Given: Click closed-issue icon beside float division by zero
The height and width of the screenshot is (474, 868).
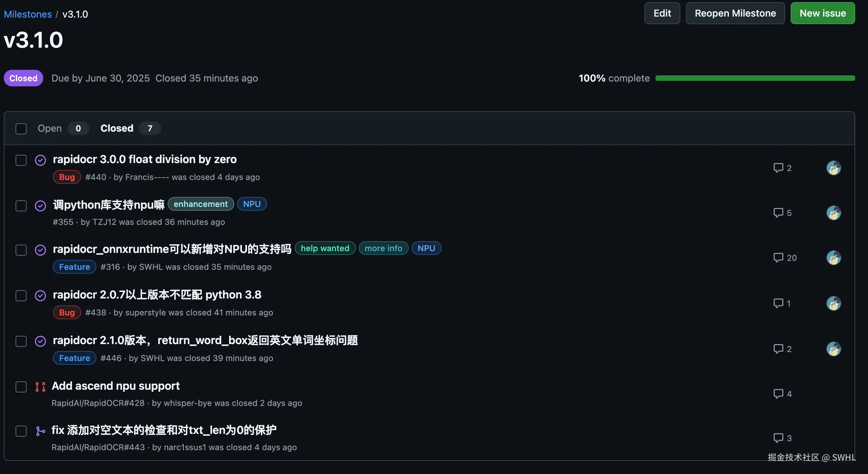Looking at the screenshot, I should [40, 160].
